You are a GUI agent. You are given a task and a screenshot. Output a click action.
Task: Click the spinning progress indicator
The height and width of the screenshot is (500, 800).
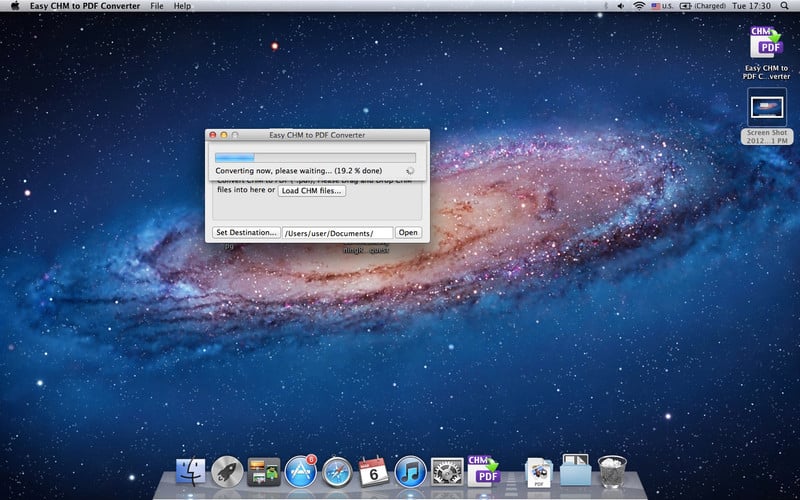coord(410,171)
